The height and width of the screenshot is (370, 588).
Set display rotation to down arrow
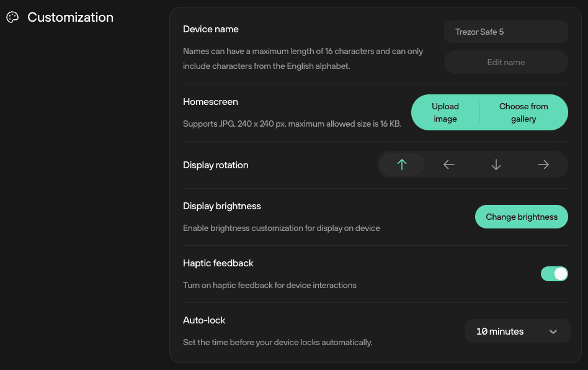click(496, 165)
